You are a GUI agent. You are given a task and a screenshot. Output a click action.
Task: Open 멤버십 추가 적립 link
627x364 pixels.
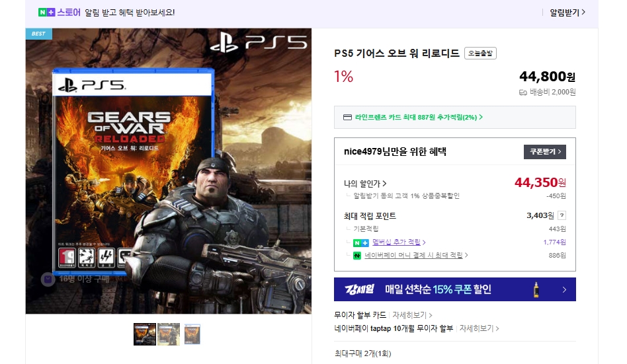[399, 242]
